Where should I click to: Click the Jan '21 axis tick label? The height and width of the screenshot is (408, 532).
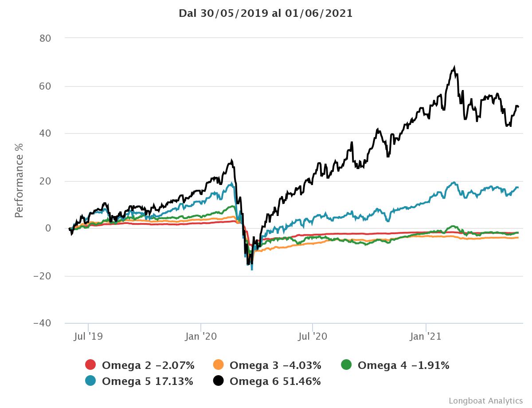(x=426, y=337)
